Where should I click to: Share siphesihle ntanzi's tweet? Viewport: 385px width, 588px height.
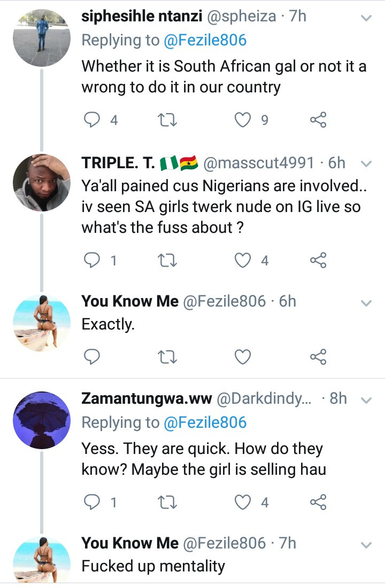(x=318, y=121)
